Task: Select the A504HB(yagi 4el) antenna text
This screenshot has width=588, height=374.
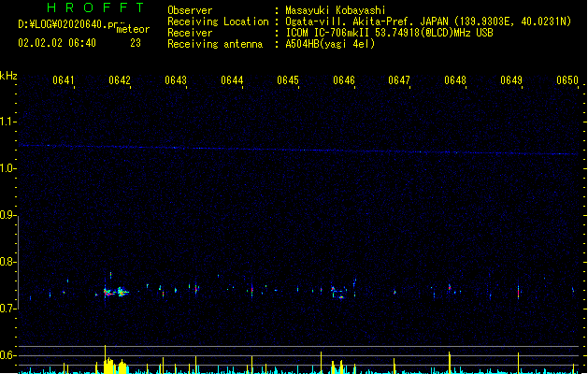Action: pos(330,44)
